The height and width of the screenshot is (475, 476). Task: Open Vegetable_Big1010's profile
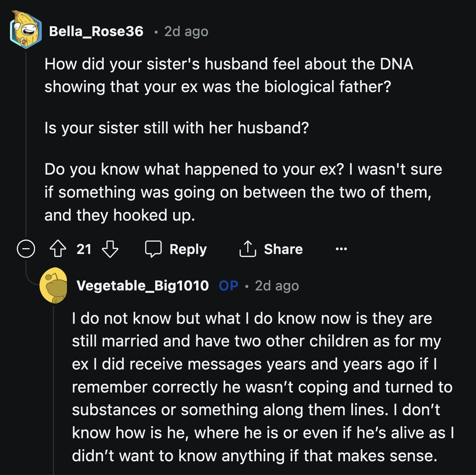(142, 286)
